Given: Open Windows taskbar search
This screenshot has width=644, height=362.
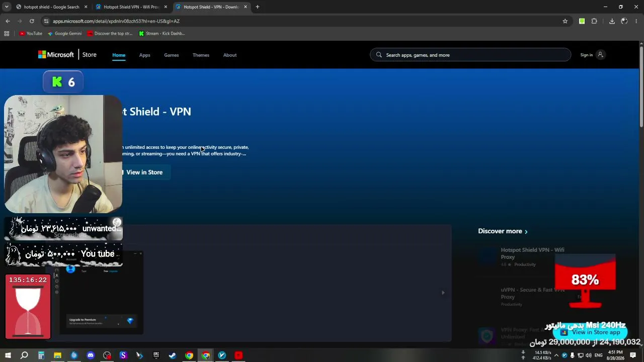Looking at the screenshot, I should point(24,355).
